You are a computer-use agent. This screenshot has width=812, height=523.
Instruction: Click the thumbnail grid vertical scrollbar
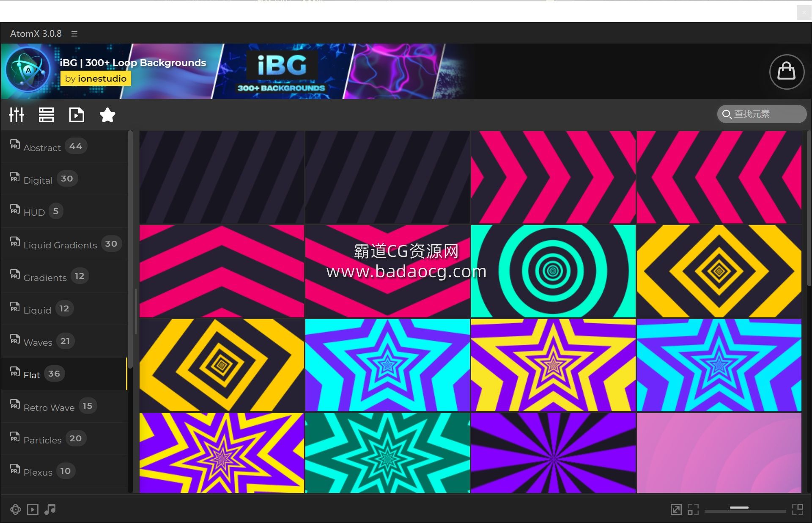[809, 208]
